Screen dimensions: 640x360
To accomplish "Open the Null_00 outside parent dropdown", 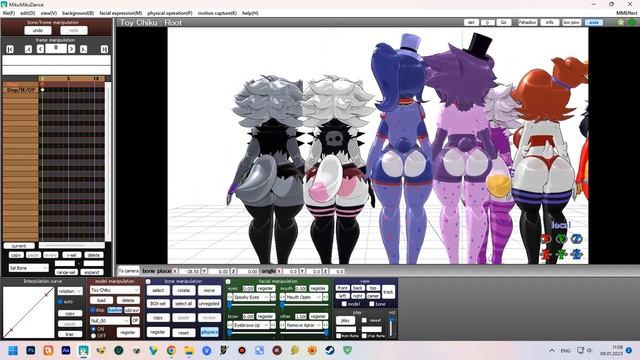I will point(110,321).
